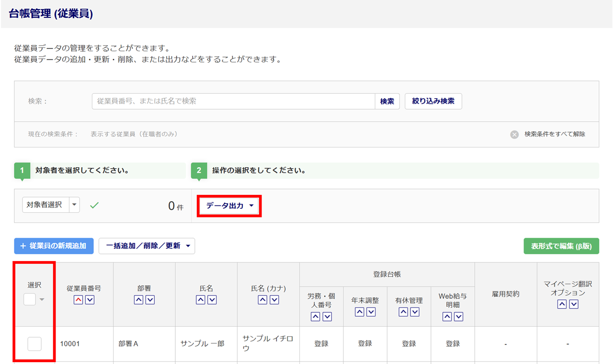Tick the select-all checkbox in header
The image size is (613, 364).
[30, 299]
